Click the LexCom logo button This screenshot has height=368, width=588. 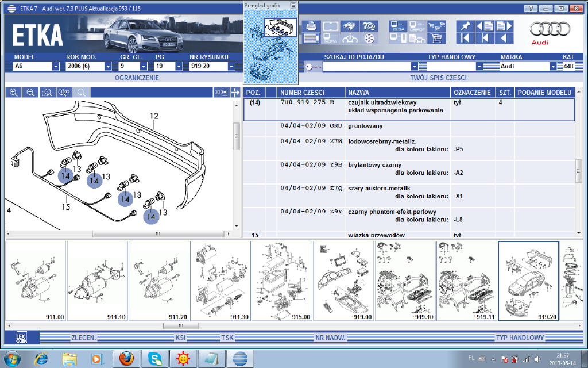(x=22, y=337)
